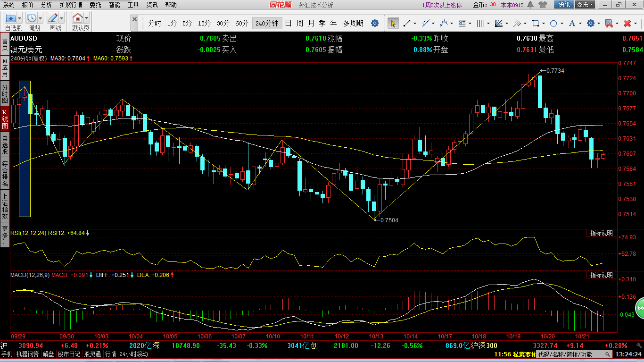Click RSI panel 指标说明 button

[x=602, y=233]
